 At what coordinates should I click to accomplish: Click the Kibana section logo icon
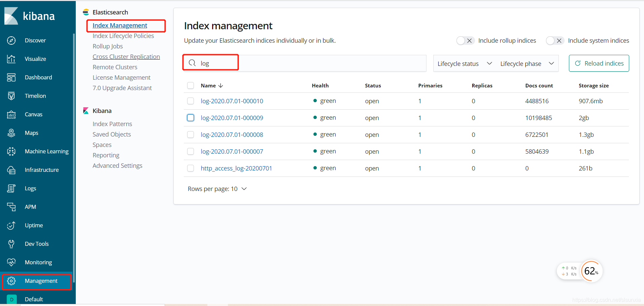click(x=86, y=111)
